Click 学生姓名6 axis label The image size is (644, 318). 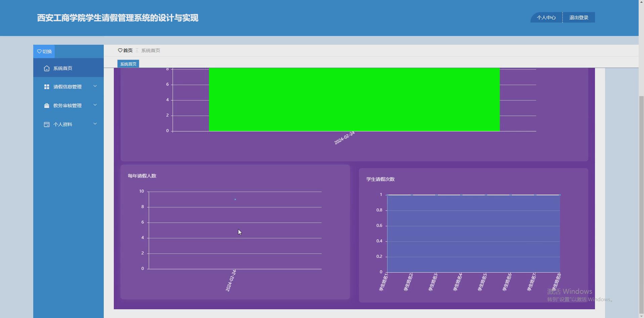pos(507,282)
